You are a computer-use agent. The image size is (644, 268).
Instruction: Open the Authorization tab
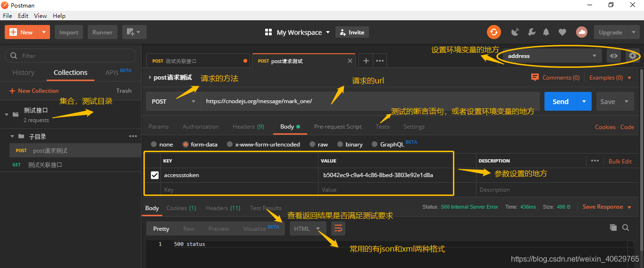tap(201, 126)
